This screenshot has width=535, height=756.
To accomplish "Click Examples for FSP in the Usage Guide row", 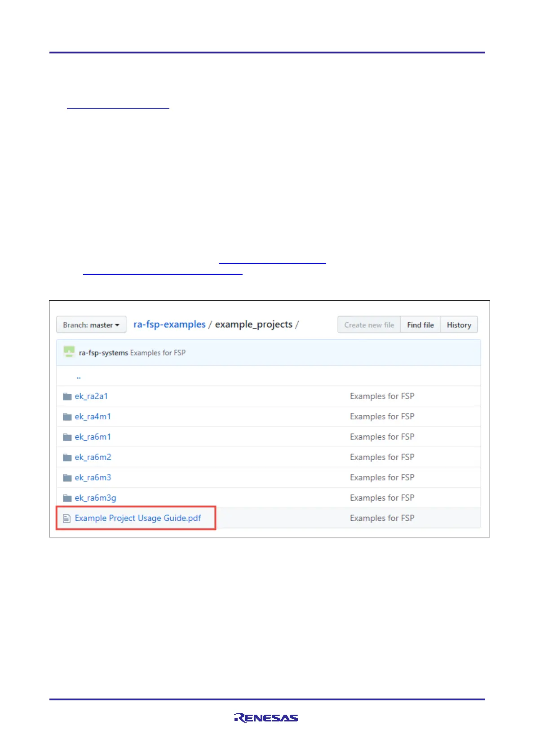I will pos(382,518).
